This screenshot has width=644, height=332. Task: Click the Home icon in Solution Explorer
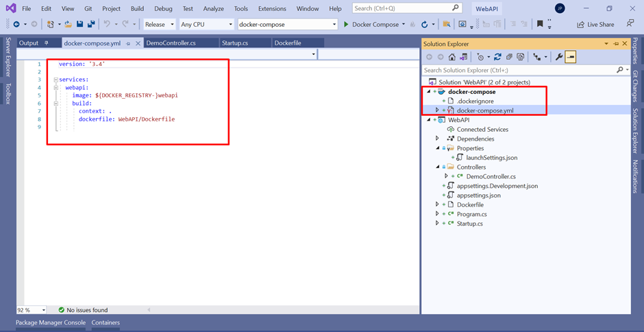point(451,57)
